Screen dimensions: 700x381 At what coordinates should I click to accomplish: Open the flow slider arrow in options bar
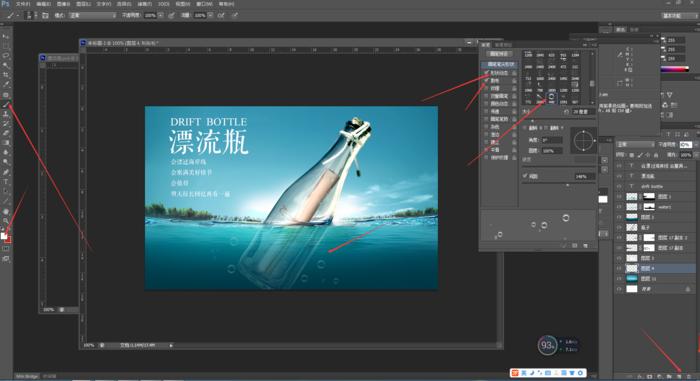(210, 15)
